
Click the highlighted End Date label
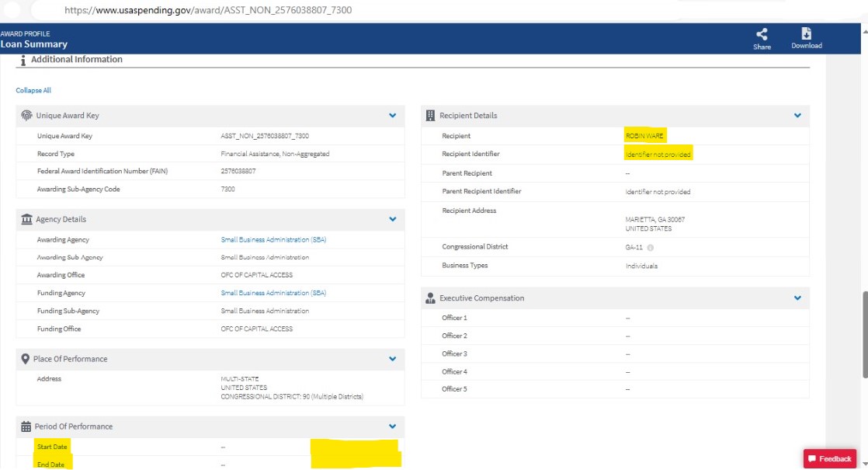(51, 465)
